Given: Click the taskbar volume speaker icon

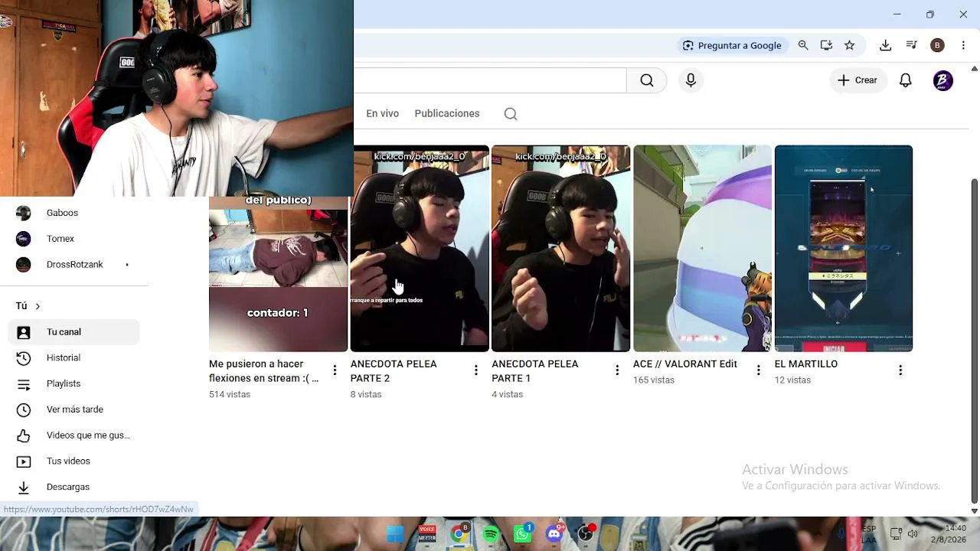Looking at the screenshot, I should pos(913,533).
